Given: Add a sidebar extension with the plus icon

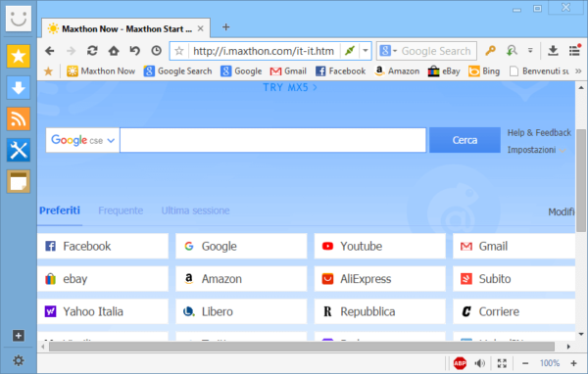Looking at the screenshot, I should [x=19, y=336].
